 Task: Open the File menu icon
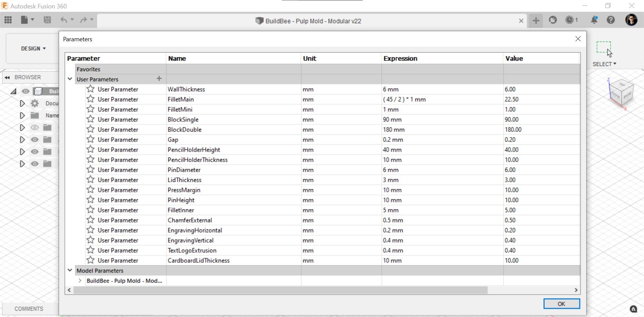coord(24,20)
